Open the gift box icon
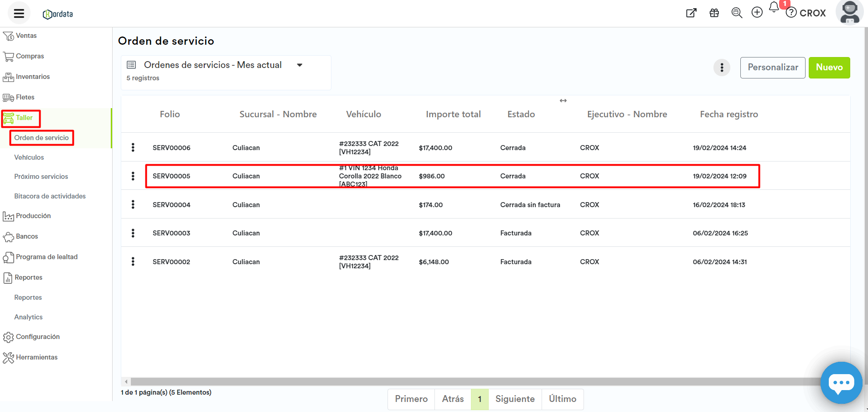Viewport: 868px width, 412px height. [714, 13]
